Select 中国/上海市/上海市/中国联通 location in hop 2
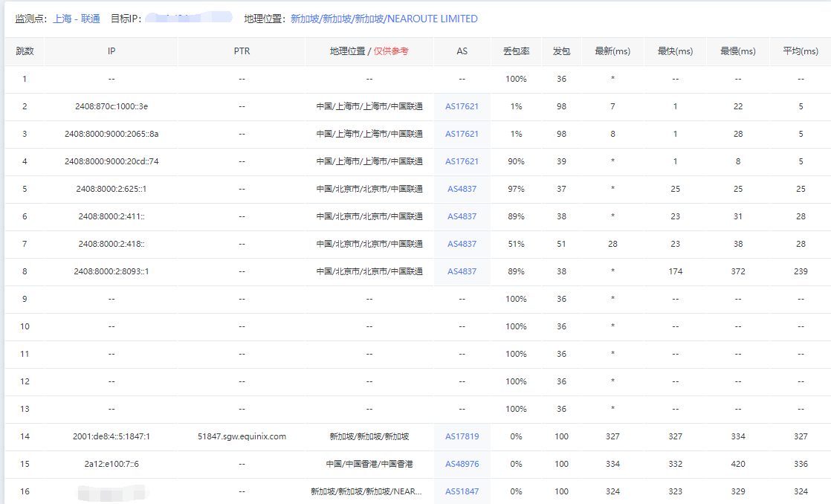The height and width of the screenshot is (504, 831). pyautogui.click(x=369, y=106)
